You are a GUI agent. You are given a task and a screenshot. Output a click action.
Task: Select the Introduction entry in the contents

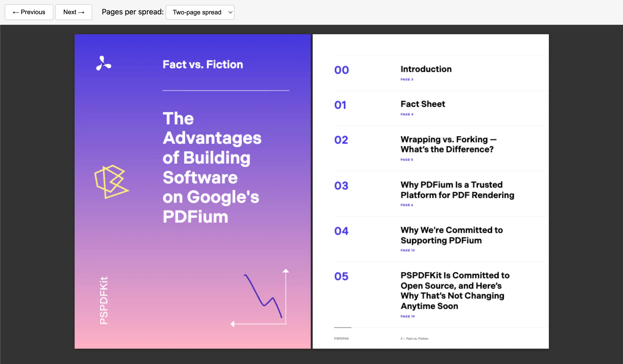point(426,69)
